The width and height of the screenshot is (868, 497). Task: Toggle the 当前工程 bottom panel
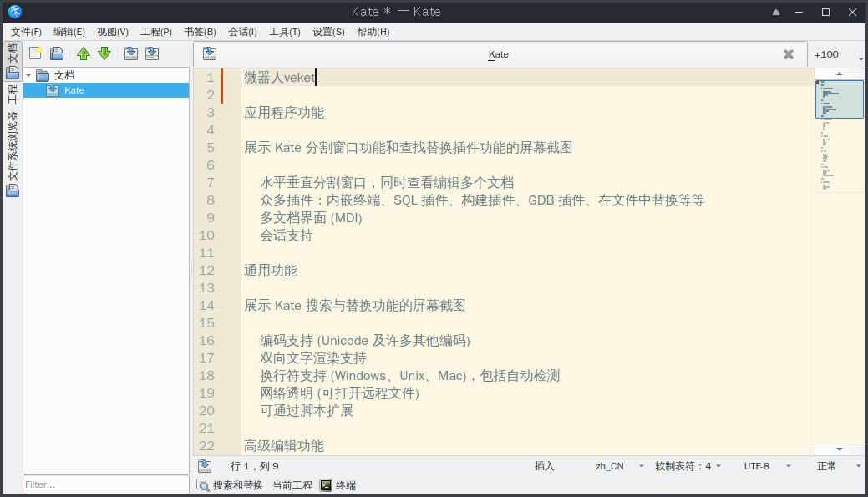pos(292,485)
